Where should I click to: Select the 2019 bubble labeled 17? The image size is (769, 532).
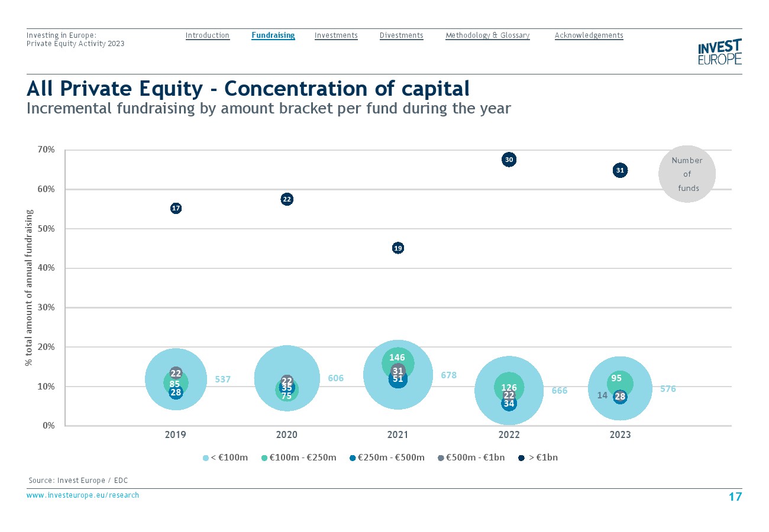point(176,208)
